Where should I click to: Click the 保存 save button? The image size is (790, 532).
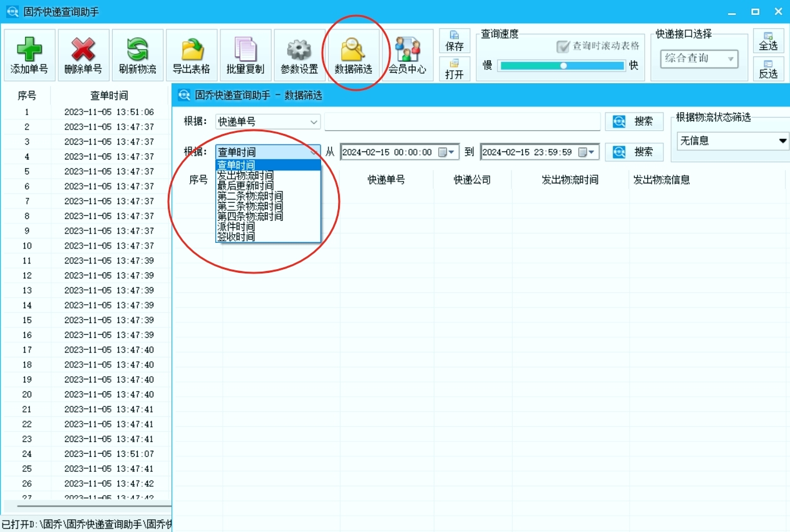pos(454,41)
